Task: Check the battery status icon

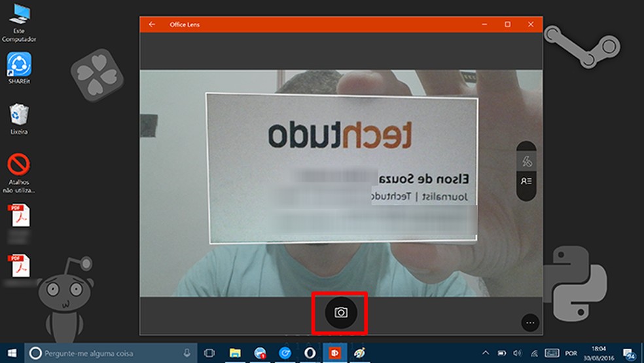Action: (x=501, y=353)
